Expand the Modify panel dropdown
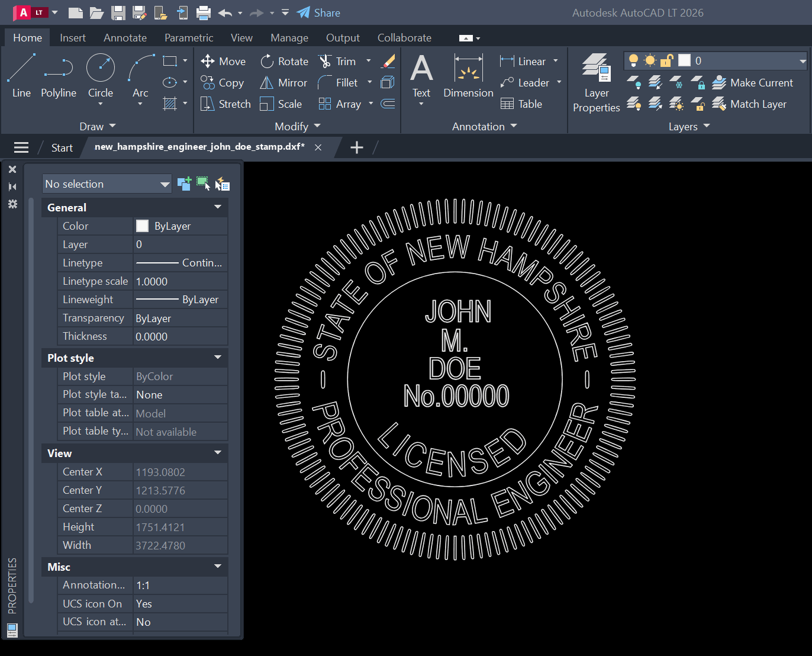 coord(298,126)
